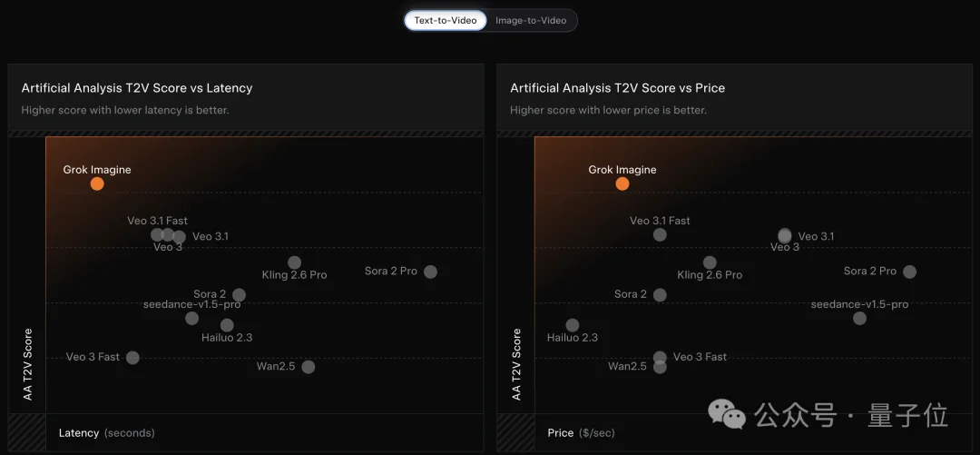Select Kling 2.6 Pro point in Latency chart

coord(294,262)
